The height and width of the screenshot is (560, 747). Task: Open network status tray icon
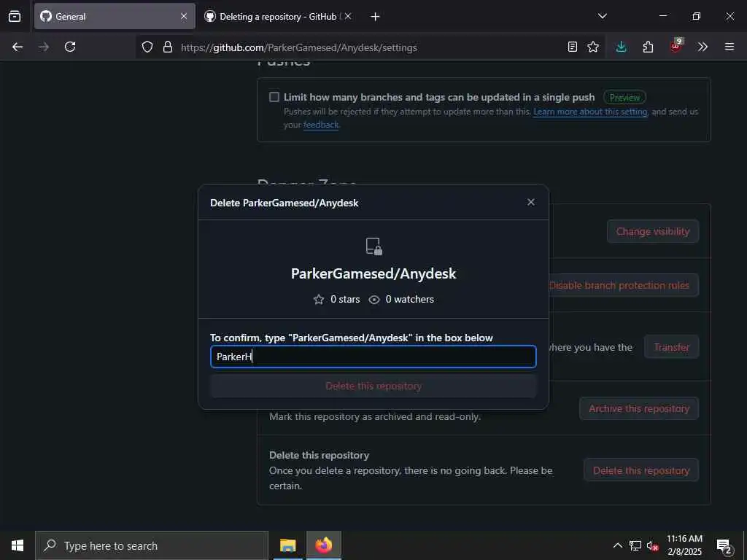point(635,545)
